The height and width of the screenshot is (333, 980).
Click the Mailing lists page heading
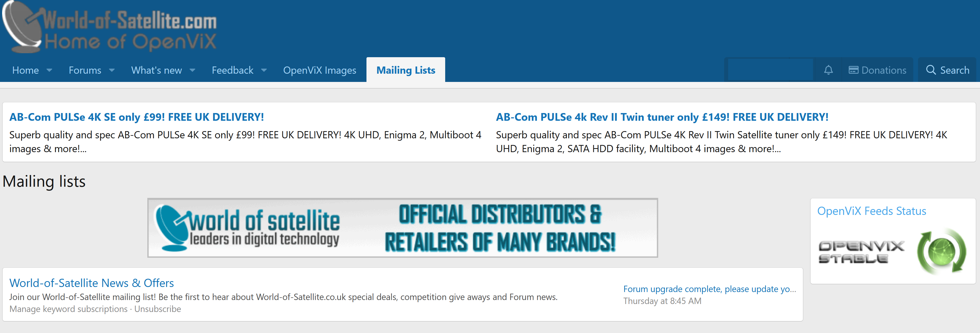[x=44, y=182]
